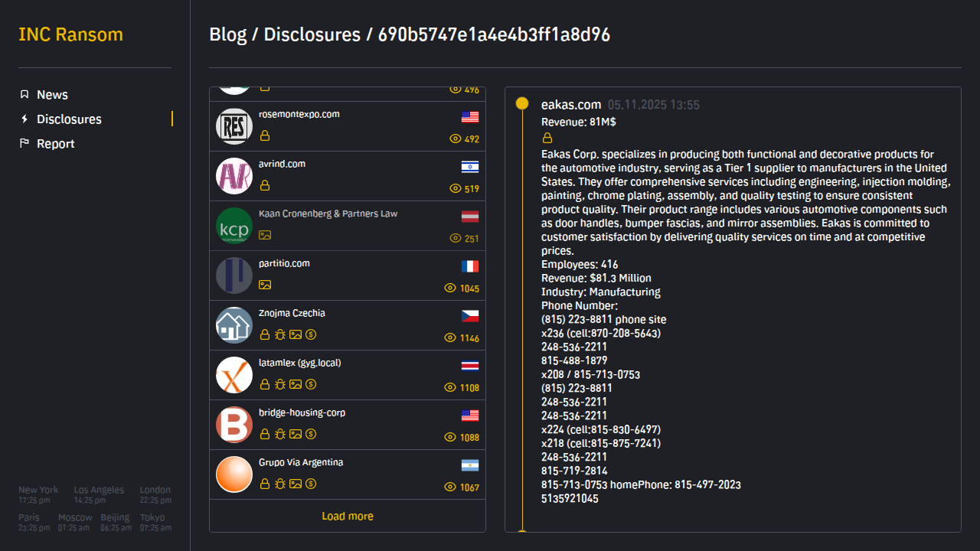Click the dollar coin icon under bridge-housing-corp

pos(311,434)
